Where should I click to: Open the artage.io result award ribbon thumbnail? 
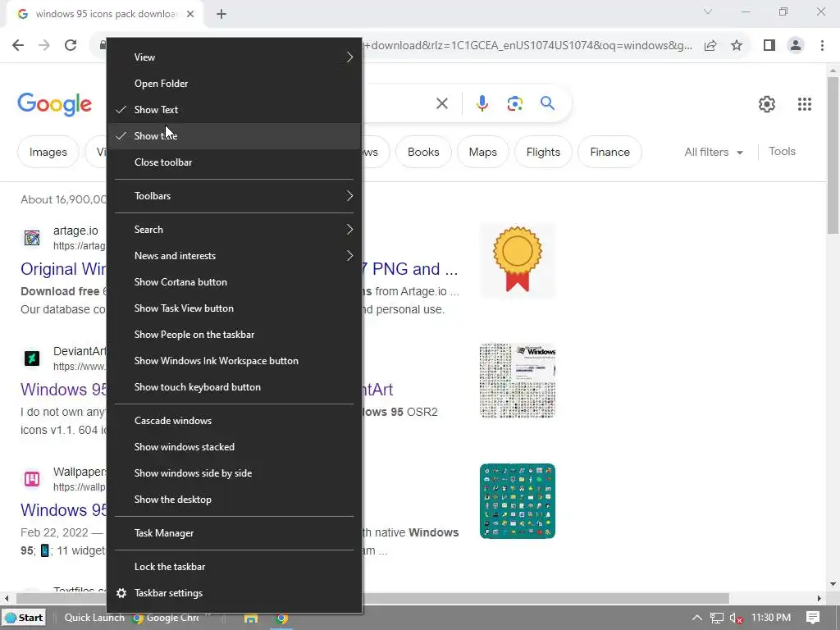tap(518, 260)
